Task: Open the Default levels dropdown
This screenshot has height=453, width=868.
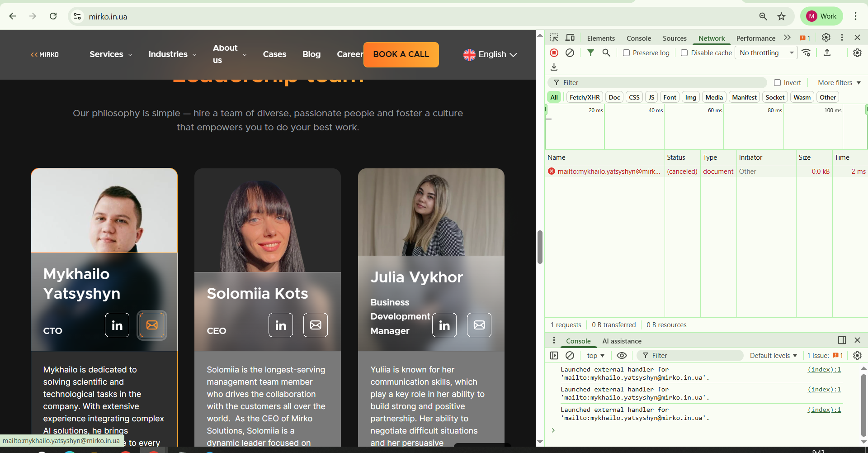Action: coord(773,356)
